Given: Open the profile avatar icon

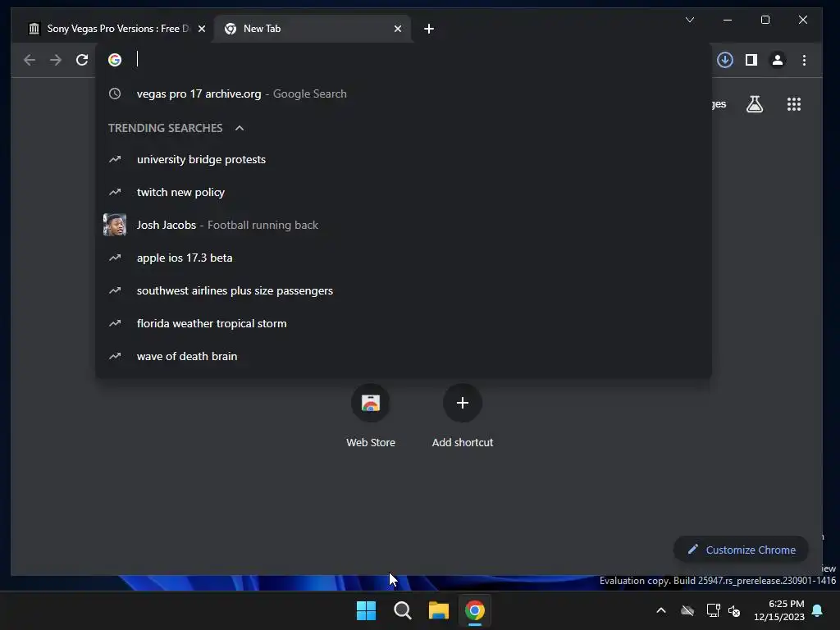Looking at the screenshot, I should (778, 60).
